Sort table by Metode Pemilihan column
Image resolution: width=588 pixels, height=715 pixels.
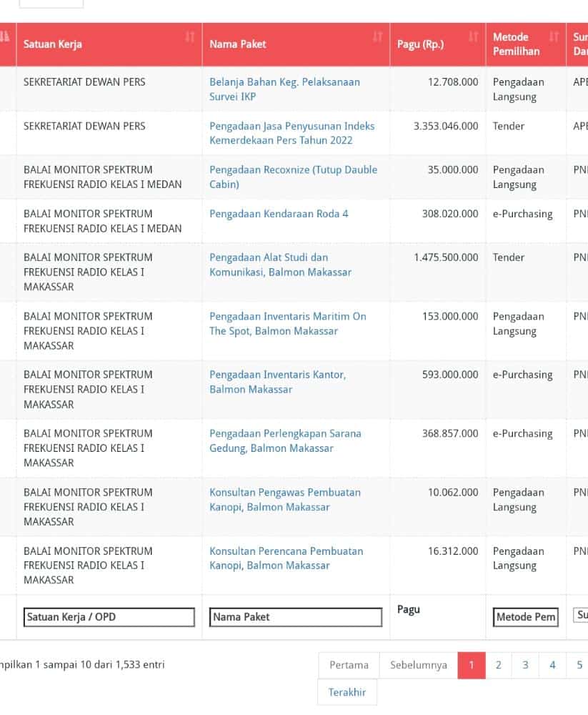click(x=525, y=44)
